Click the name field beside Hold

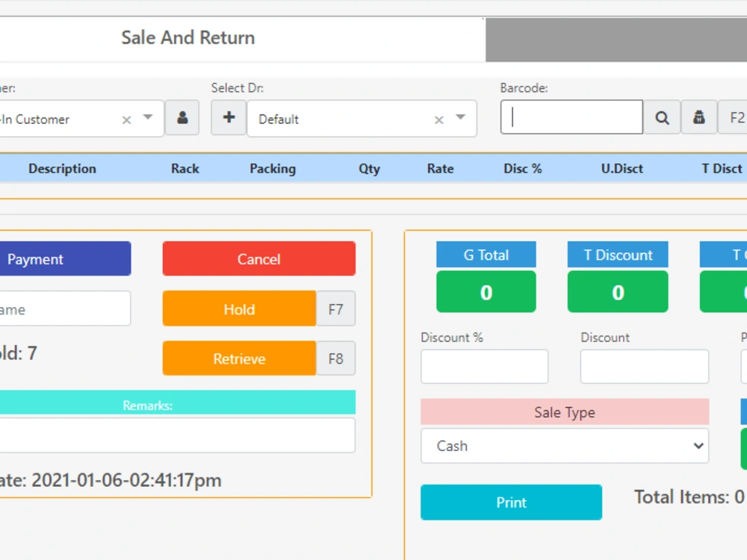pyautogui.click(x=65, y=309)
